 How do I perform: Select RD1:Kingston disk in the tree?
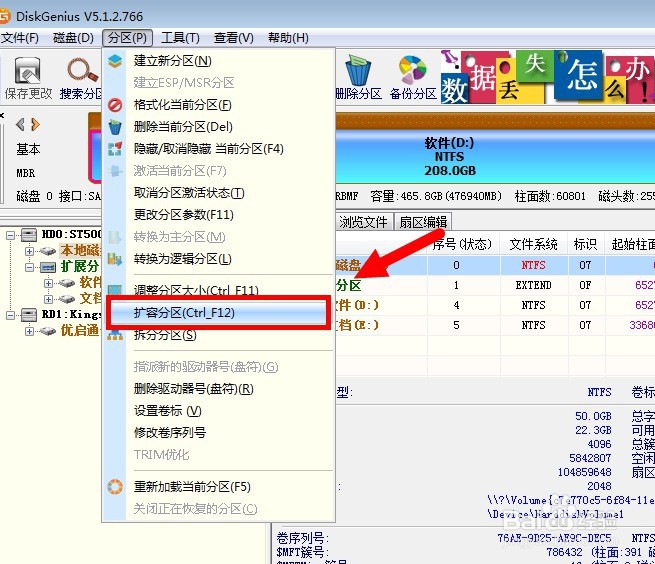tap(71, 315)
